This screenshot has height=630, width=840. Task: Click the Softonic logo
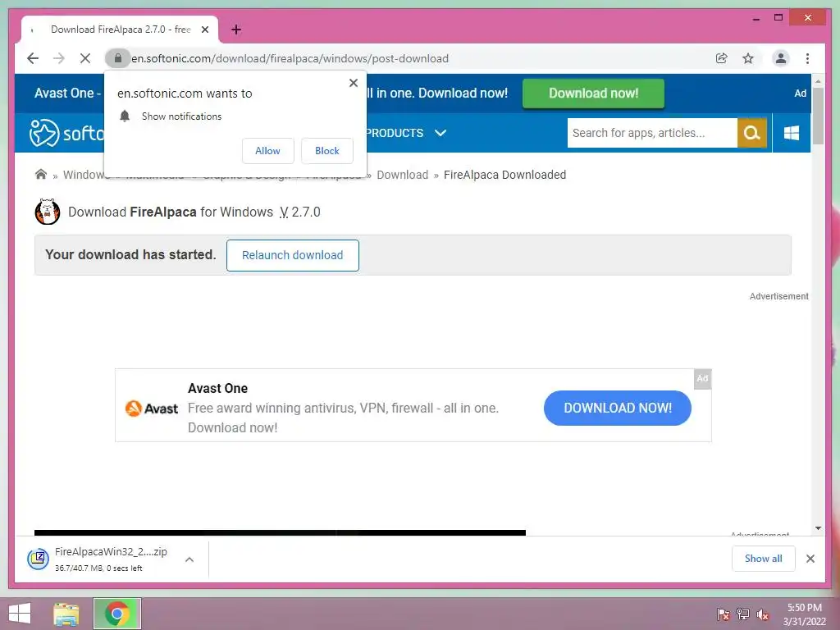click(67, 133)
